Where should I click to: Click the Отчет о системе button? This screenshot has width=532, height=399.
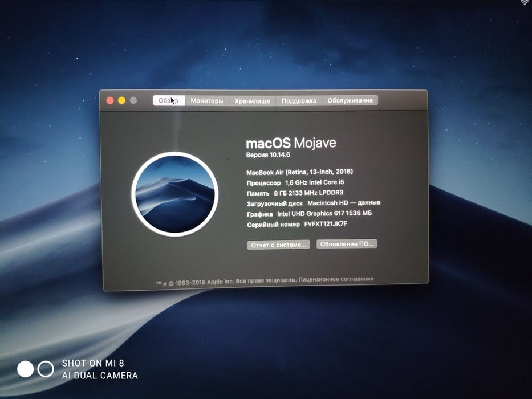(x=278, y=245)
